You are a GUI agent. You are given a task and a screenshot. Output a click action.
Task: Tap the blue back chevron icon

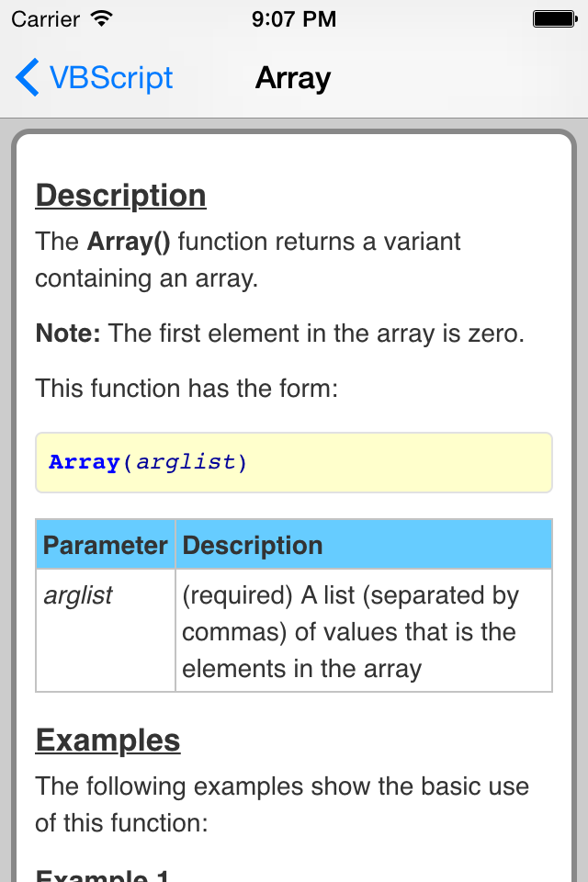click(28, 78)
